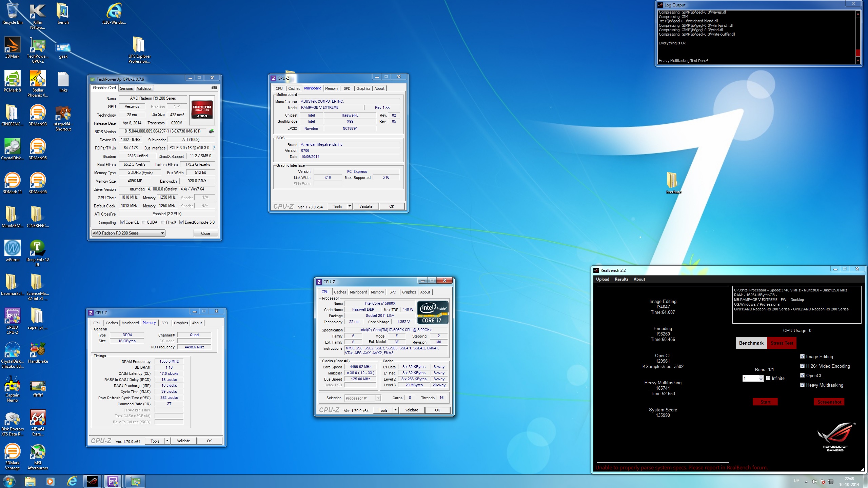The height and width of the screenshot is (488, 868).
Task: Adjust the RealBench runs count spinner
Action: point(761,378)
